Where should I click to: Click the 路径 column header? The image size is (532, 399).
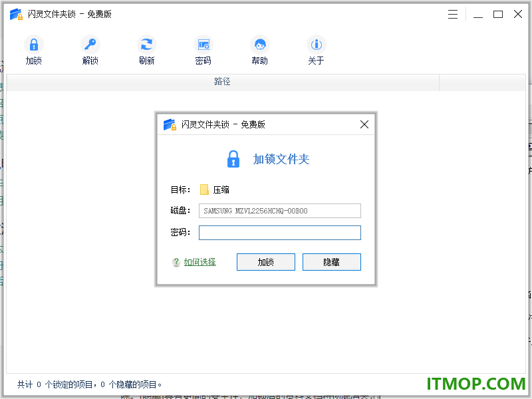tap(223, 82)
